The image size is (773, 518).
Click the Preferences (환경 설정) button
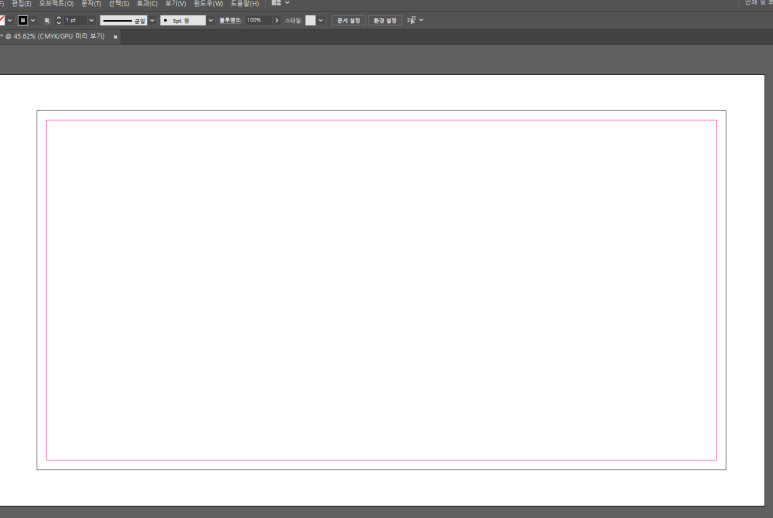tap(384, 20)
